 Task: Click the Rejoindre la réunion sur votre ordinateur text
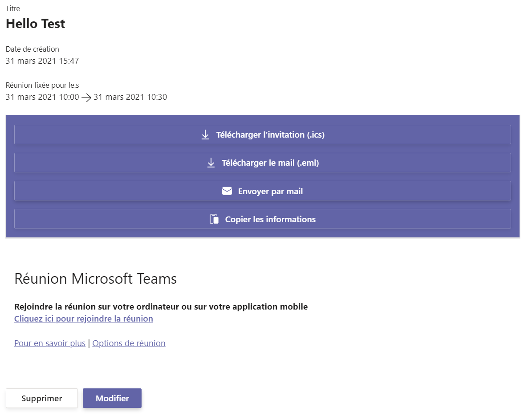point(161,306)
